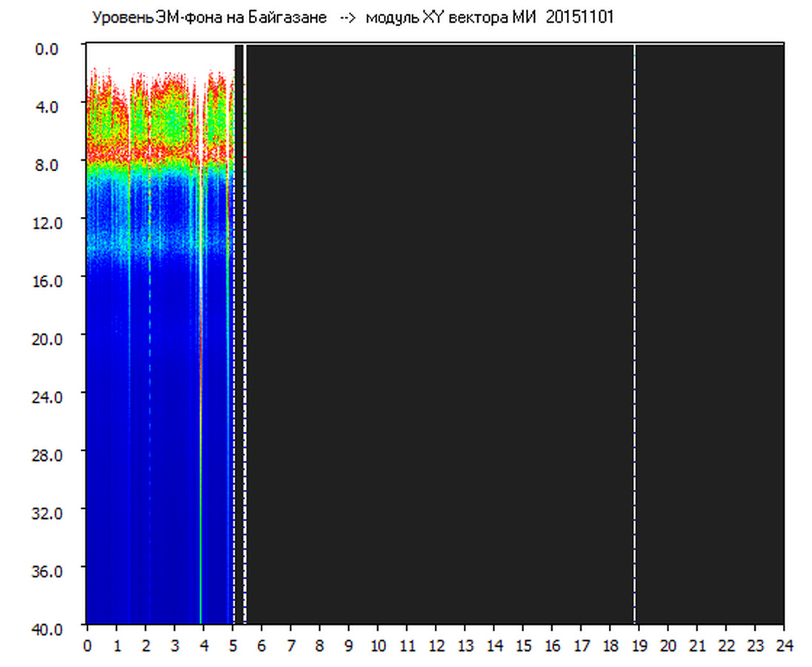
Task: Click the X-axis hour label 22
Action: 727,646
